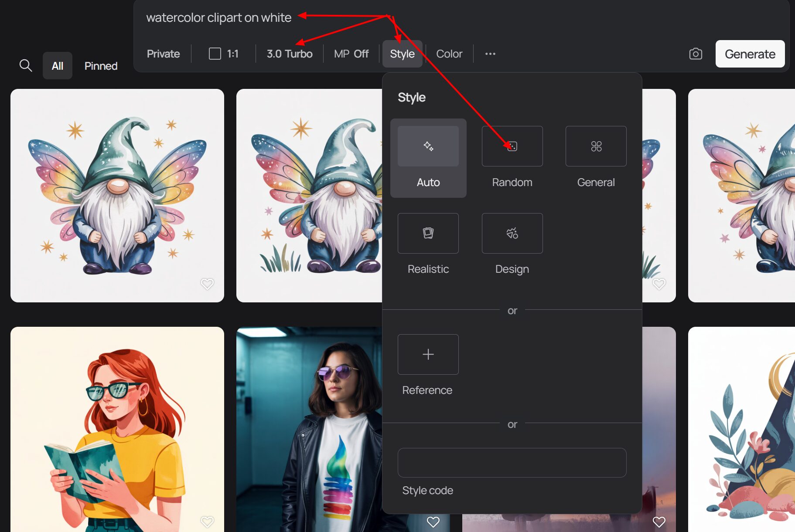Click the search magnifier icon

pos(26,66)
